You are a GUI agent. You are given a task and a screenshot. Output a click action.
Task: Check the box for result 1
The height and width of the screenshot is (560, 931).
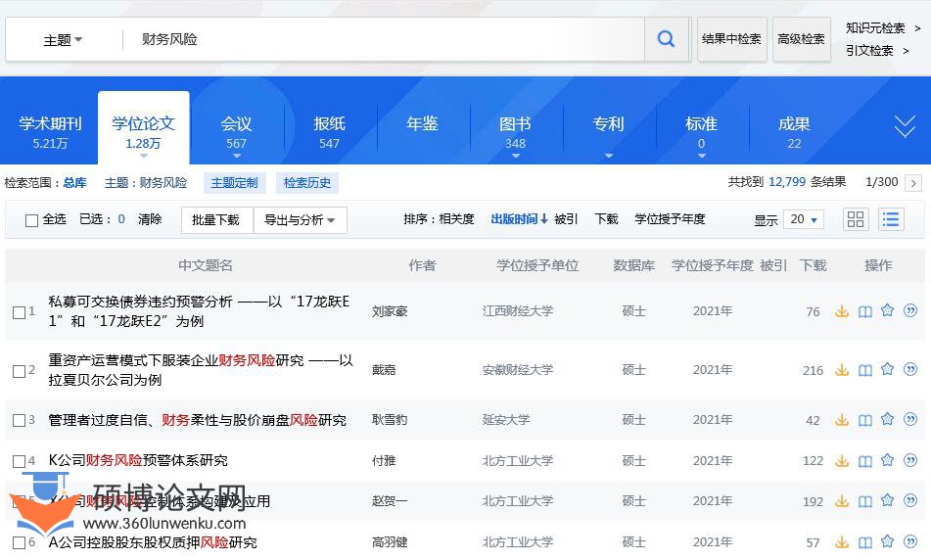pyautogui.click(x=19, y=312)
